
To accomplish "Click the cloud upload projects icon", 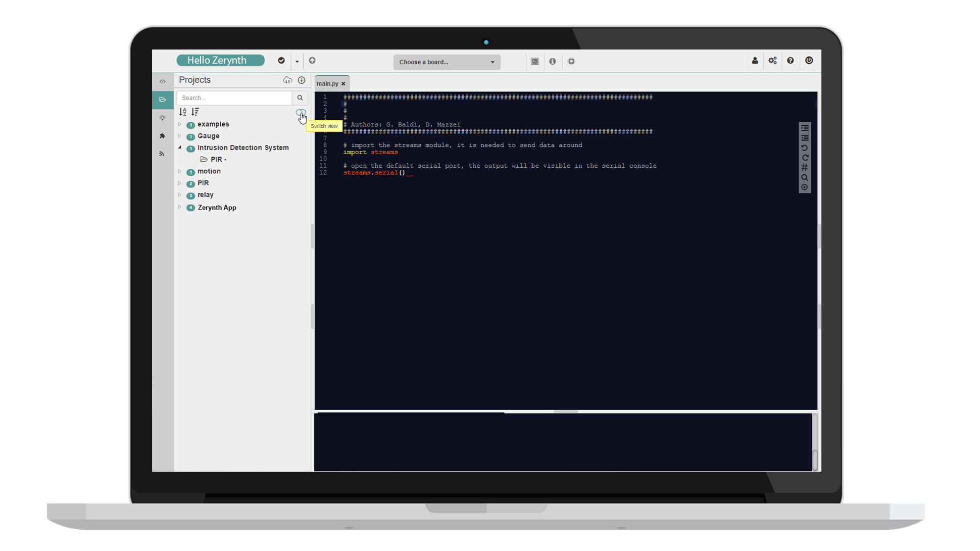I will [x=287, y=80].
